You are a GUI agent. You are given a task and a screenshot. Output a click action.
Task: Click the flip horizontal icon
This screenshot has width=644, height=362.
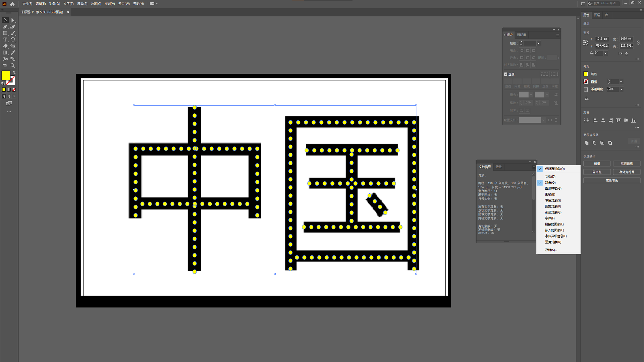pyautogui.click(x=620, y=53)
